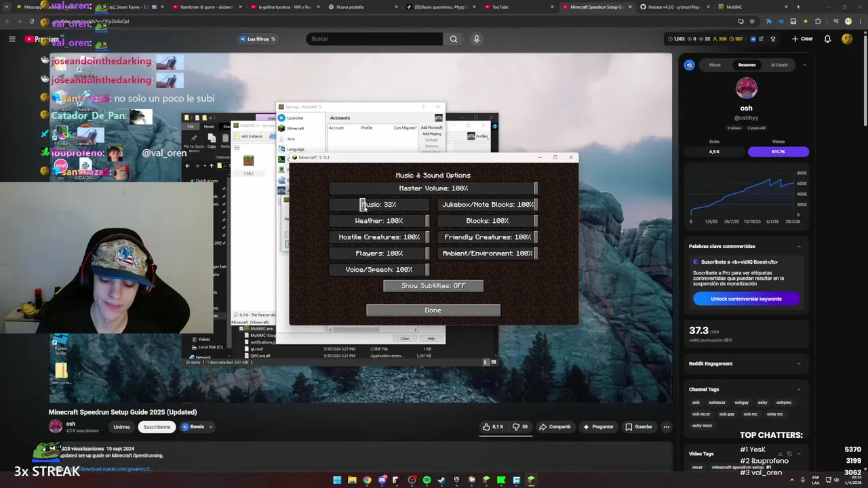Activate voice search microphone icon
This screenshot has height=488, width=868.
tap(476, 39)
